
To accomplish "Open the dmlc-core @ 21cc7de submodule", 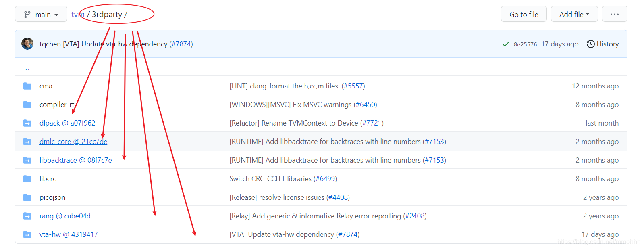I will tap(73, 142).
